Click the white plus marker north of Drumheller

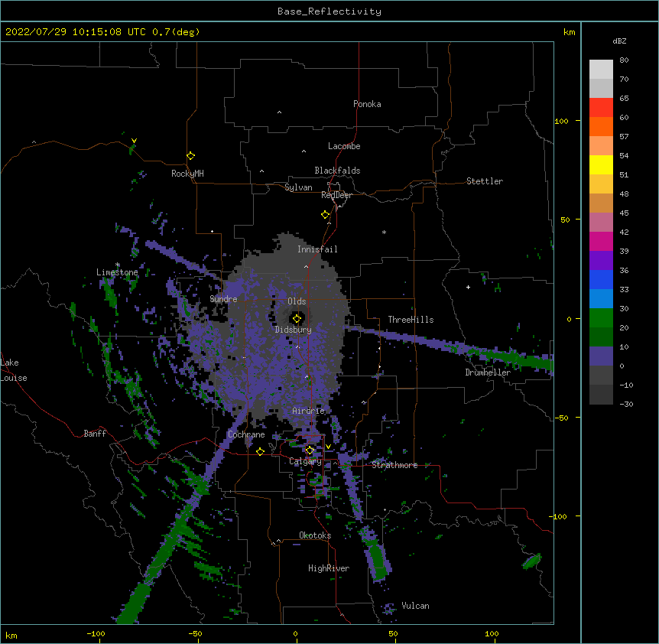tap(468, 287)
